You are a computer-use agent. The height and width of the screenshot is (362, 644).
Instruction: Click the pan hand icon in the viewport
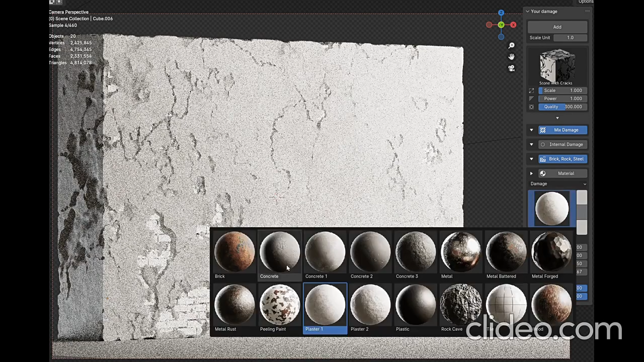pyautogui.click(x=511, y=57)
